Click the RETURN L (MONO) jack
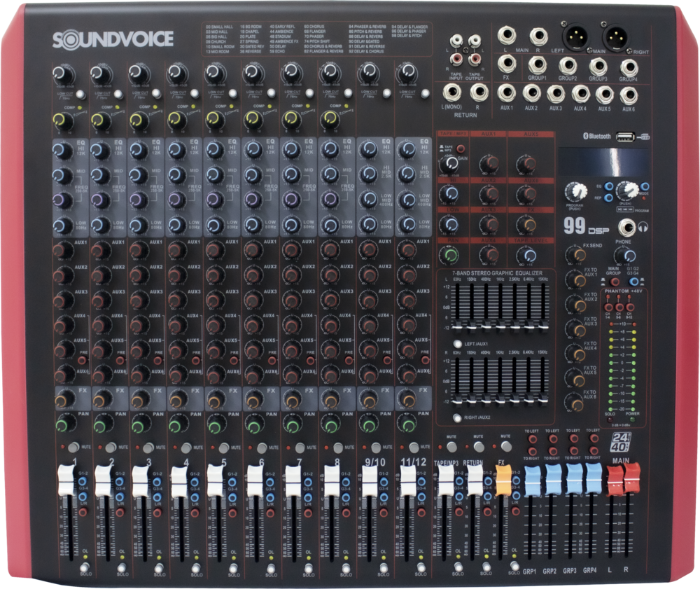700x589 pixels. 451,92
